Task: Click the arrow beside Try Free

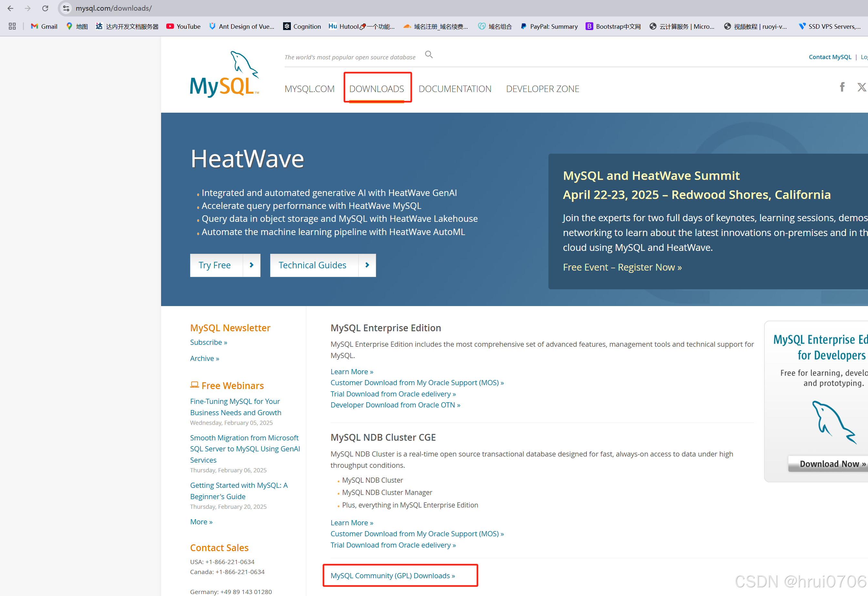Action: point(251,265)
